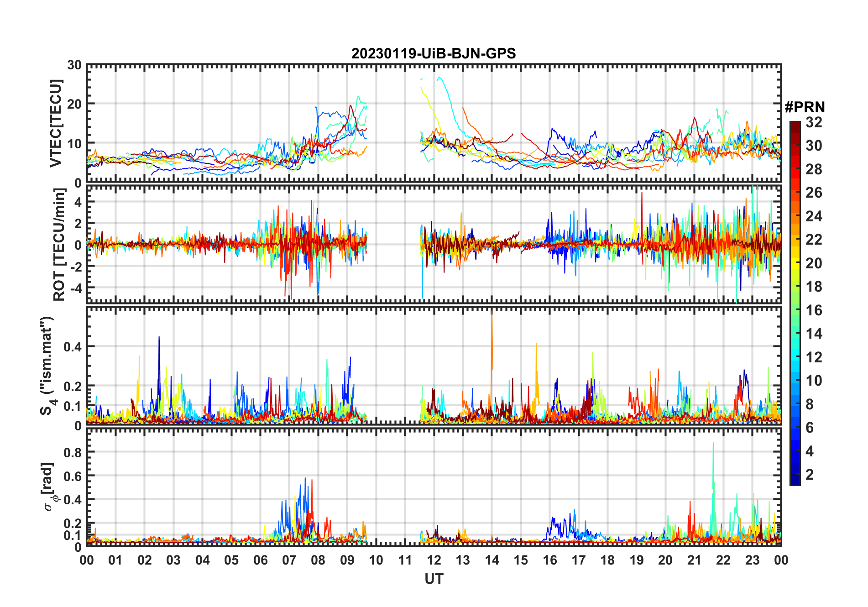Click the "30" tick on the VTEC axis
The height and width of the screenshot is (607, 868).
[74, 65]
